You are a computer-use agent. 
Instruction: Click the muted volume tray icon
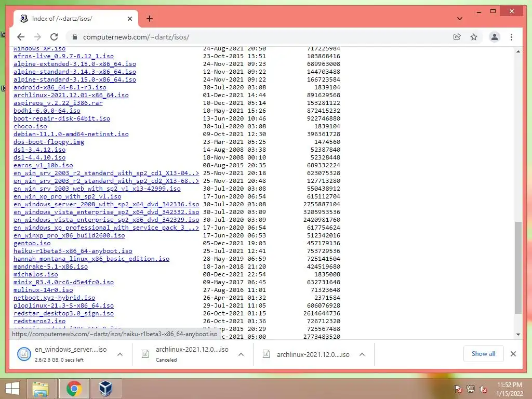pos(483,389)
